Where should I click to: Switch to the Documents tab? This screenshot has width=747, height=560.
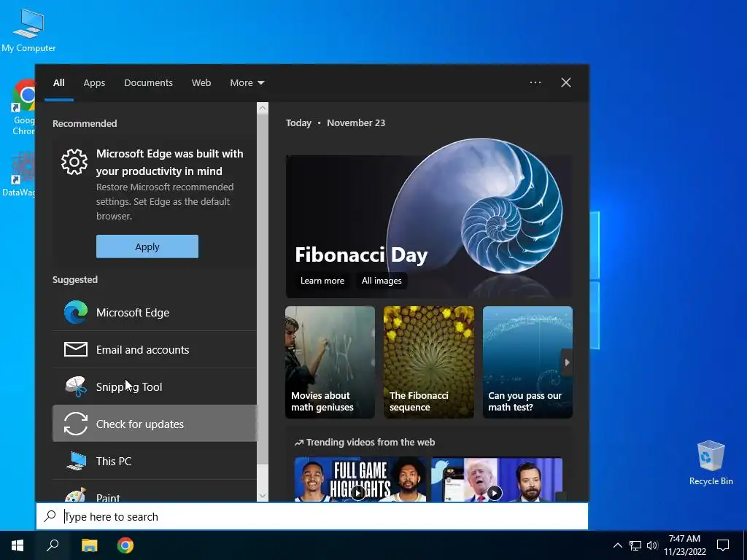click(x=148, y=82)
